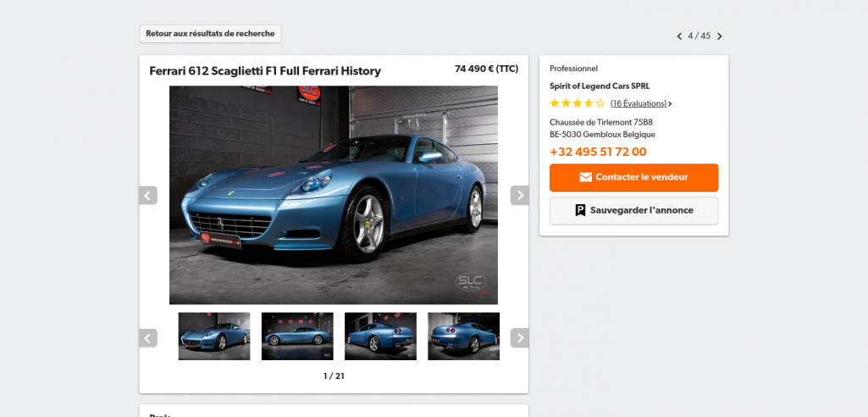868x417 pixels.
Task: Click the 4 / 45 listing counter
Action: tap(699, 36)
